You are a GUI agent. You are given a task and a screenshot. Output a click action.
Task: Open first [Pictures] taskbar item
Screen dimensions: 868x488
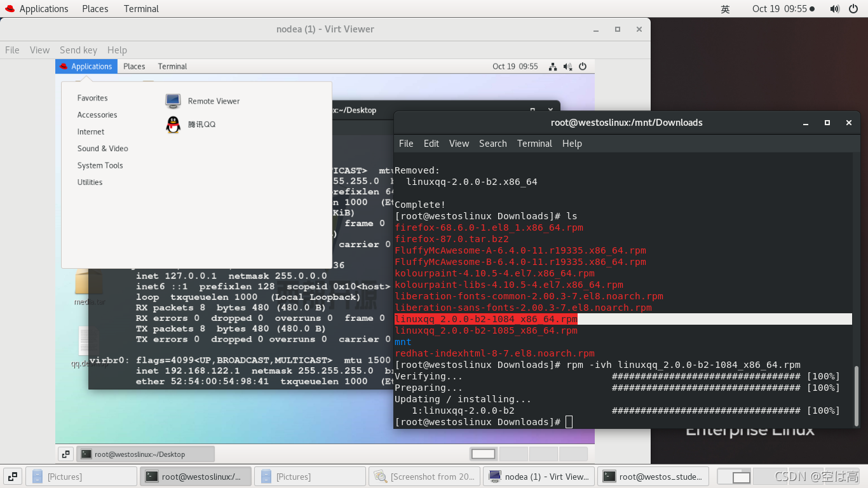(81, 477)
